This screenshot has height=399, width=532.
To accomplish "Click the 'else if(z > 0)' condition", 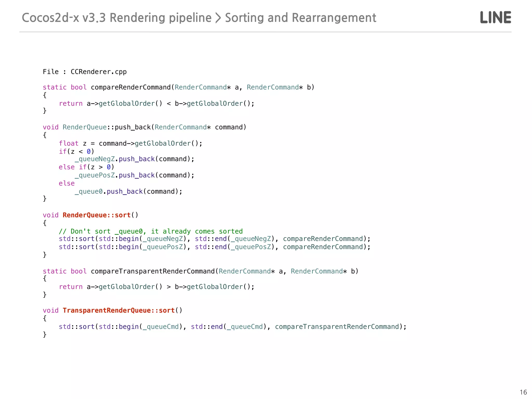I will (x=86, y=167).
